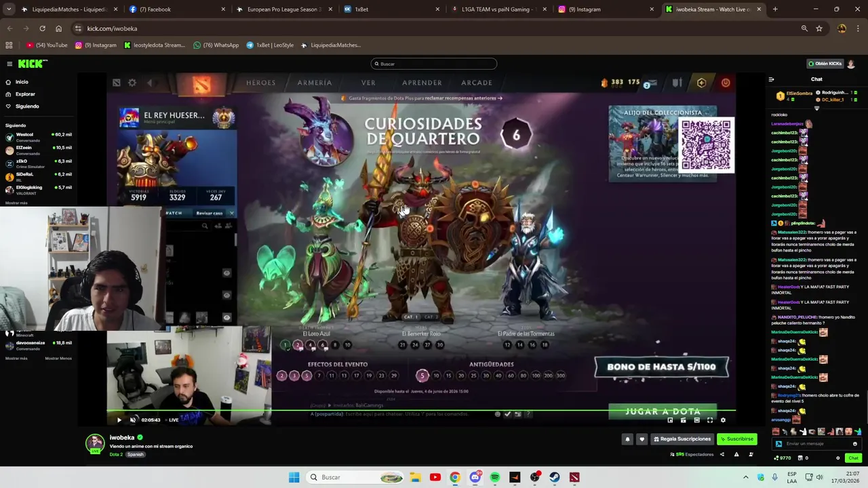Viewport: 868px width, 488px height.
Task: Open the ElGlogloking channel in Siguiendo list
Action: (38, 189)
